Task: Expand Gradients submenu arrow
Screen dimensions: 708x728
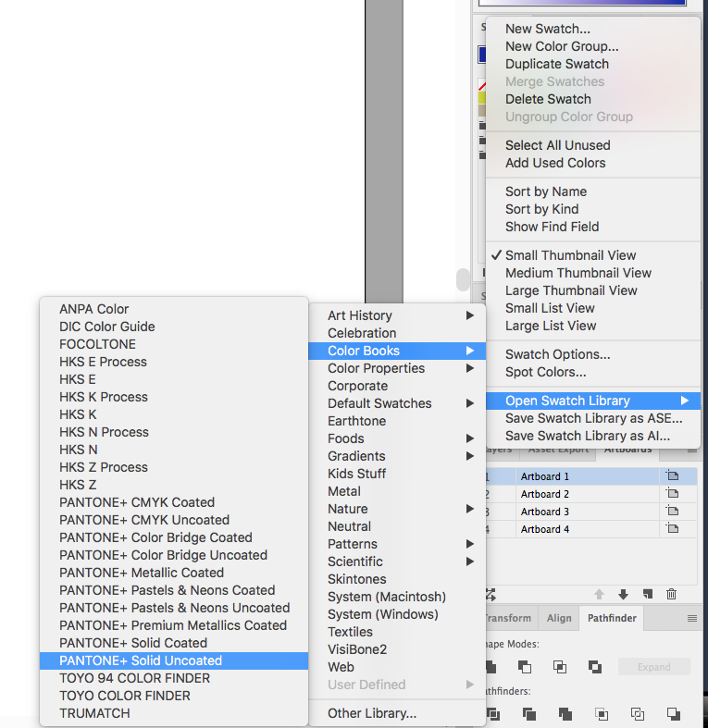Action: click(470, 456)
